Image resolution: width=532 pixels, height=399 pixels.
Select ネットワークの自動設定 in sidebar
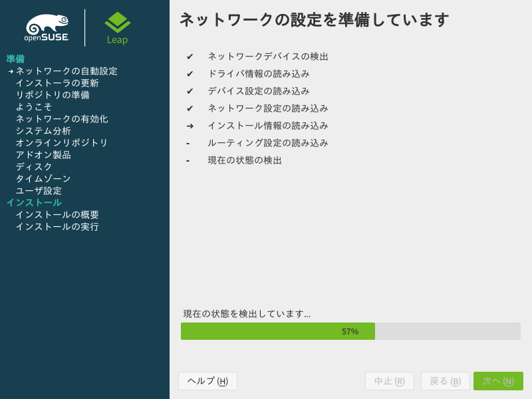(x=66, y=71)
